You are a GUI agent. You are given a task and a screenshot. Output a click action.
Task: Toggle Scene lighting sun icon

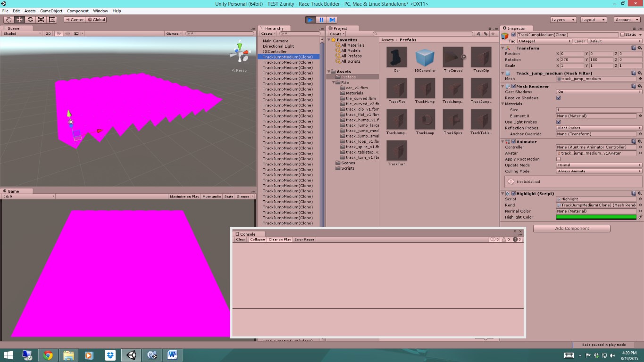tap(59, 33)
